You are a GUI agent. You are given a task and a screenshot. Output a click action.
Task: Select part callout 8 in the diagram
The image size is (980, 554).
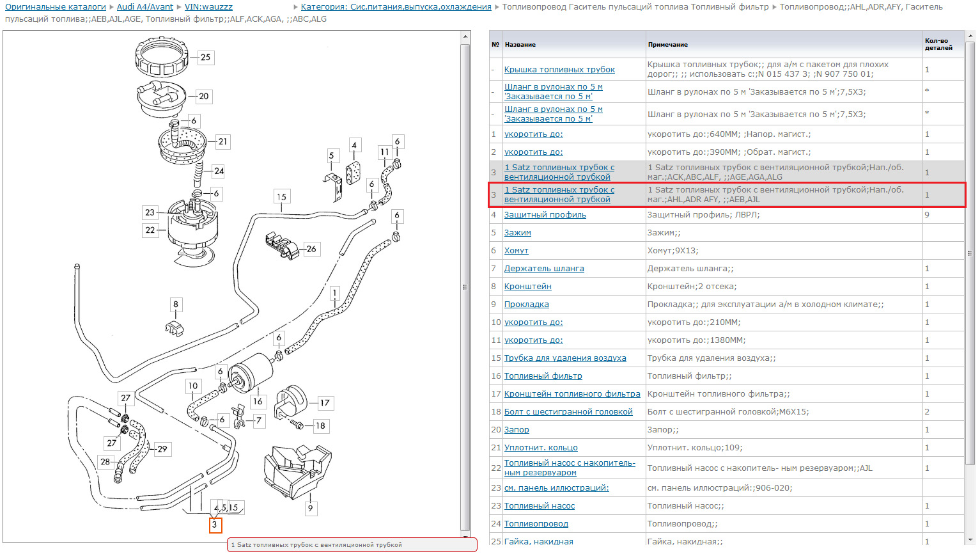(x=175, y=305)
